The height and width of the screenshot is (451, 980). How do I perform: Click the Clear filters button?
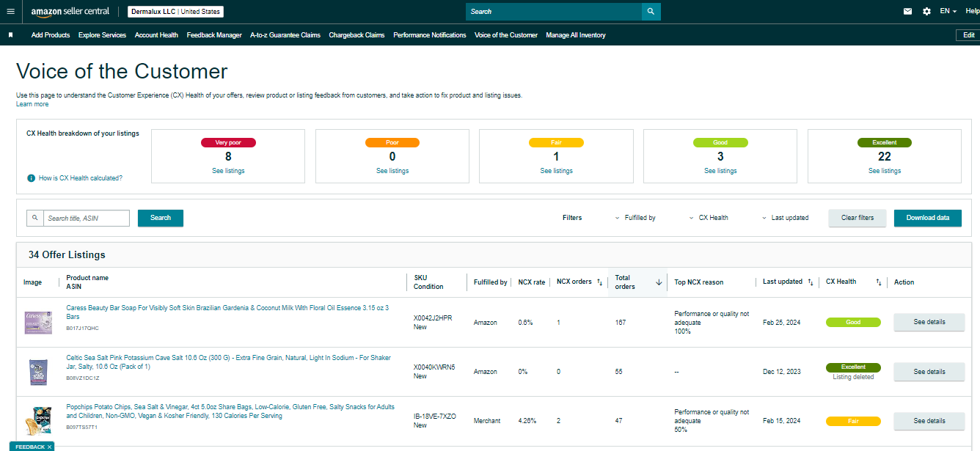tap(857, 218)
